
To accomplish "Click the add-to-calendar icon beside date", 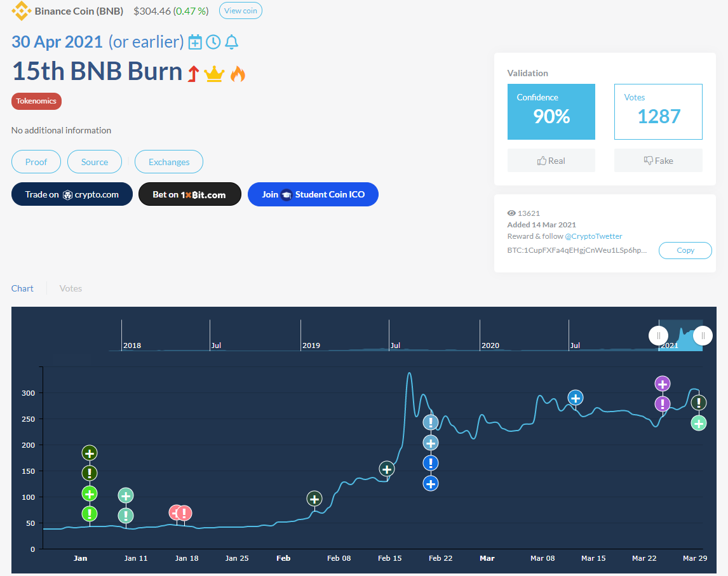I will [x=195, y=43].
